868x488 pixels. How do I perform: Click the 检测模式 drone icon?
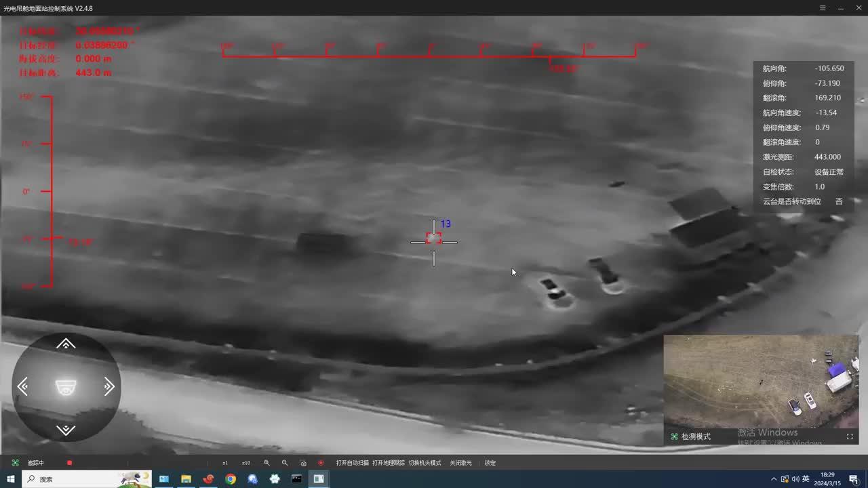[x=674, y=436]
